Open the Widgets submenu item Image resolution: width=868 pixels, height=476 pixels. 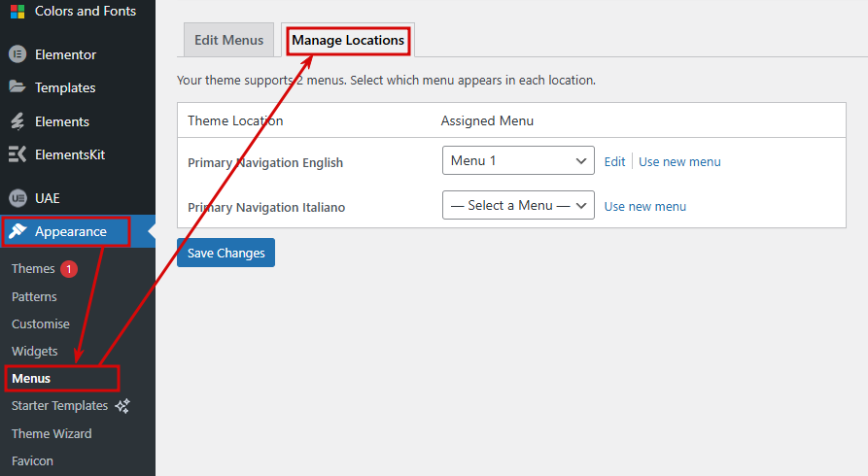point(34,351)
